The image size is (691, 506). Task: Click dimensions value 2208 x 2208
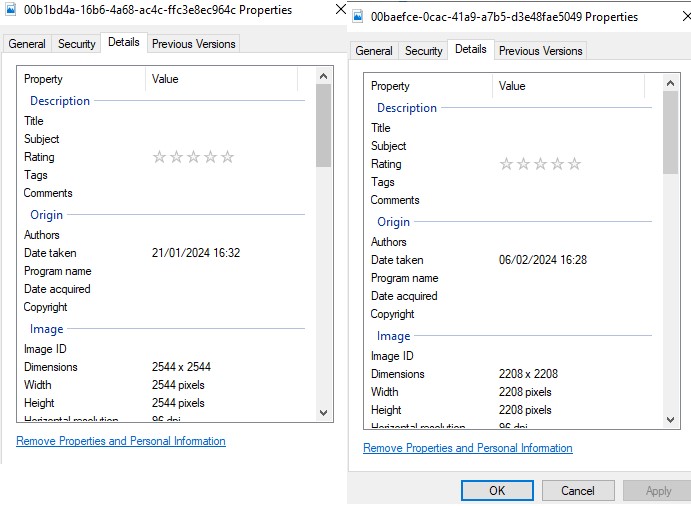click(528, 374)
